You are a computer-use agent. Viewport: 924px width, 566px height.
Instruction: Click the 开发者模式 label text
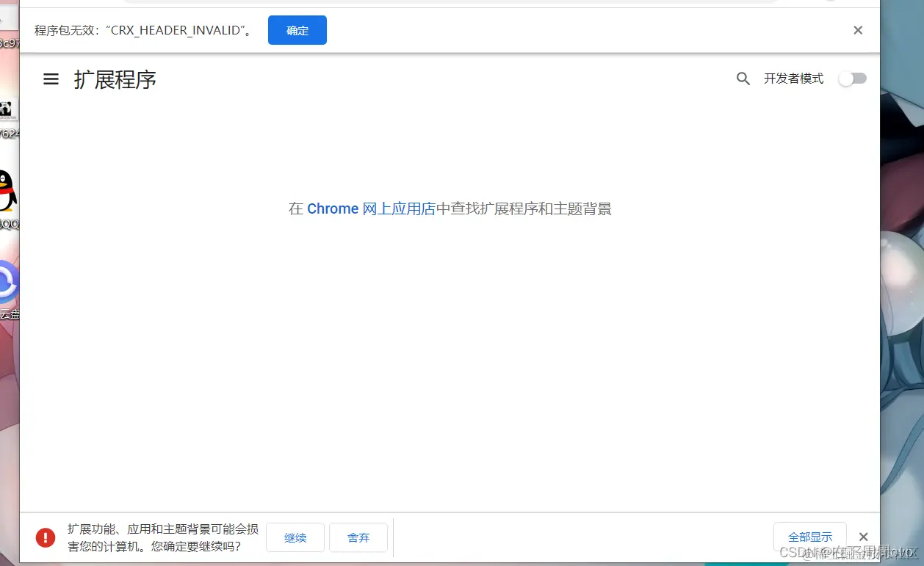coord(794,79)
